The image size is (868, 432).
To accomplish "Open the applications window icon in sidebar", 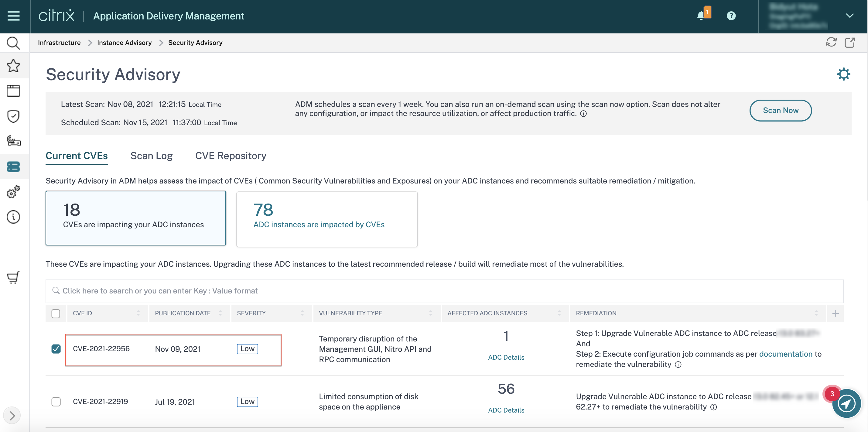I will [x=13, y=91].
